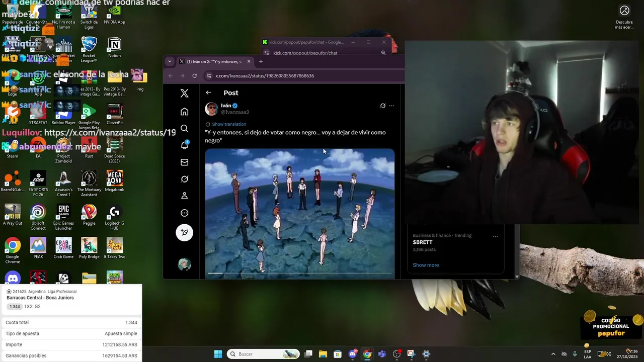Click Grok icon on Iván's post
This screenshot has width=644, height=362.
click(382, 106)
